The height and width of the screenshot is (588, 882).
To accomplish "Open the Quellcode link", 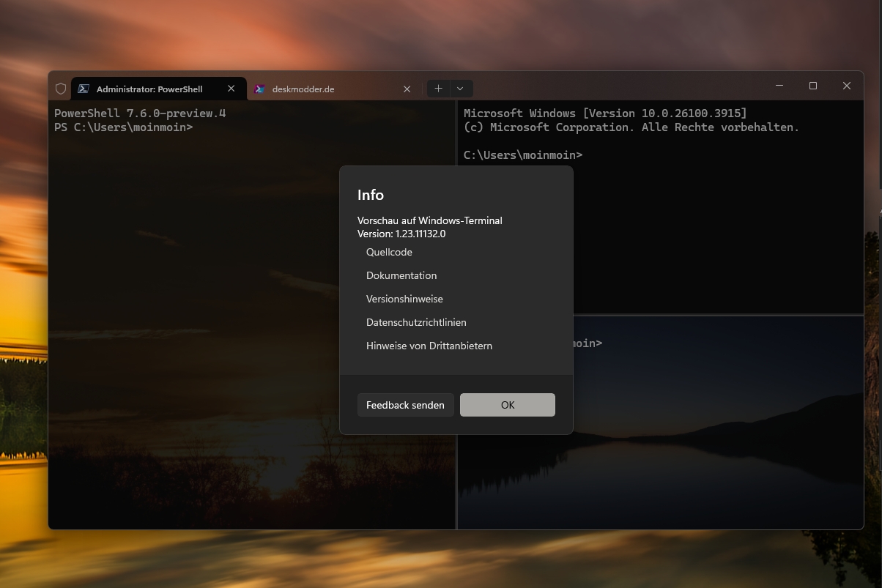I will [389, 252].
